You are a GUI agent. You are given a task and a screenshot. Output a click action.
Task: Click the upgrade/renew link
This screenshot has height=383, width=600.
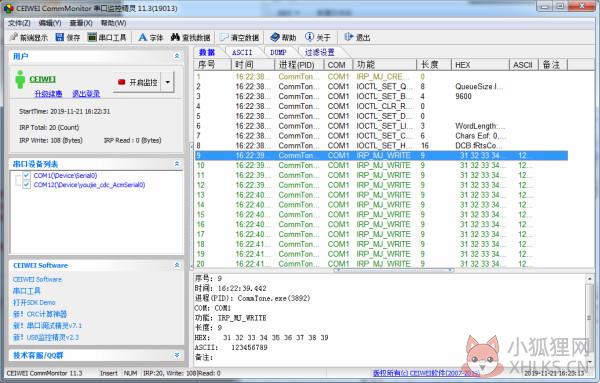tap(48, 93)
